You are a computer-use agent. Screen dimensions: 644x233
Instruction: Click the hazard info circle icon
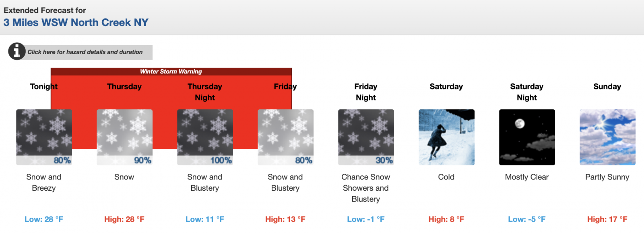tap(17, 51)
